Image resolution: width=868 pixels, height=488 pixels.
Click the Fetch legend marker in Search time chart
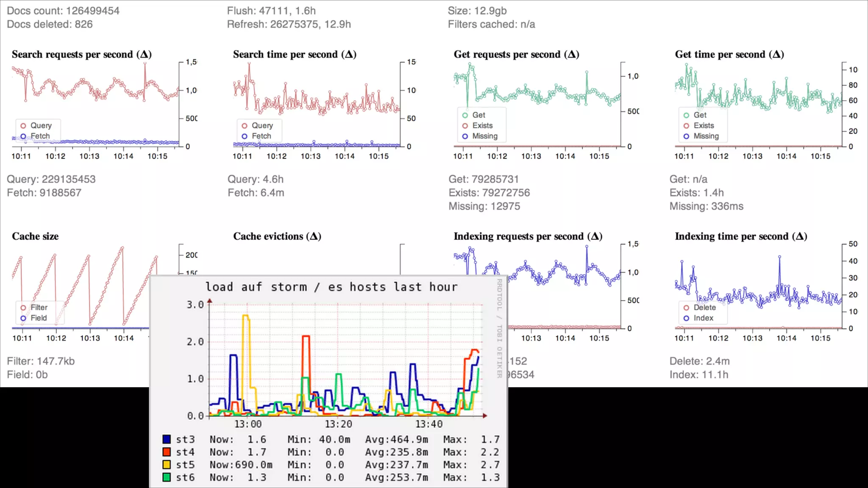pyautogui.click(x=245, y=136)
